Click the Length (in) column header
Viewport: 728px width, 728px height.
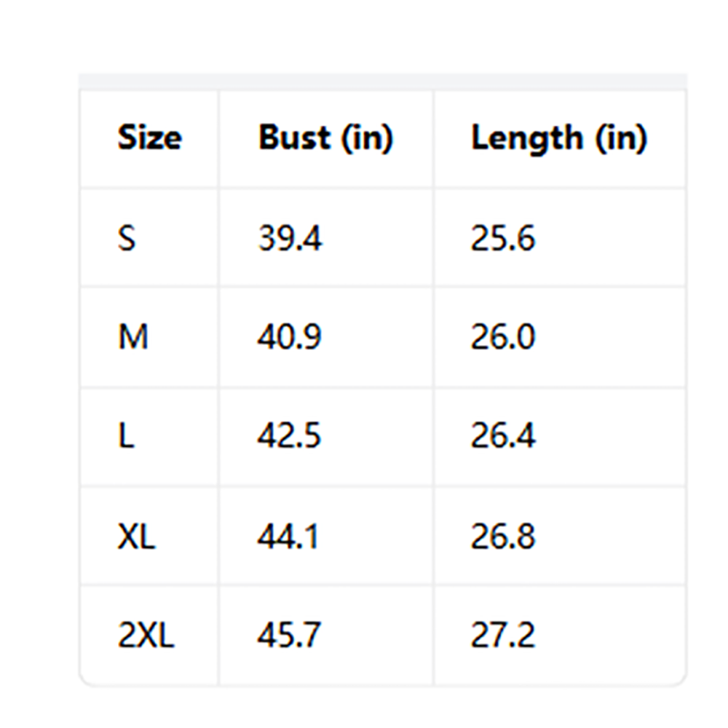[x=559, y=139]
